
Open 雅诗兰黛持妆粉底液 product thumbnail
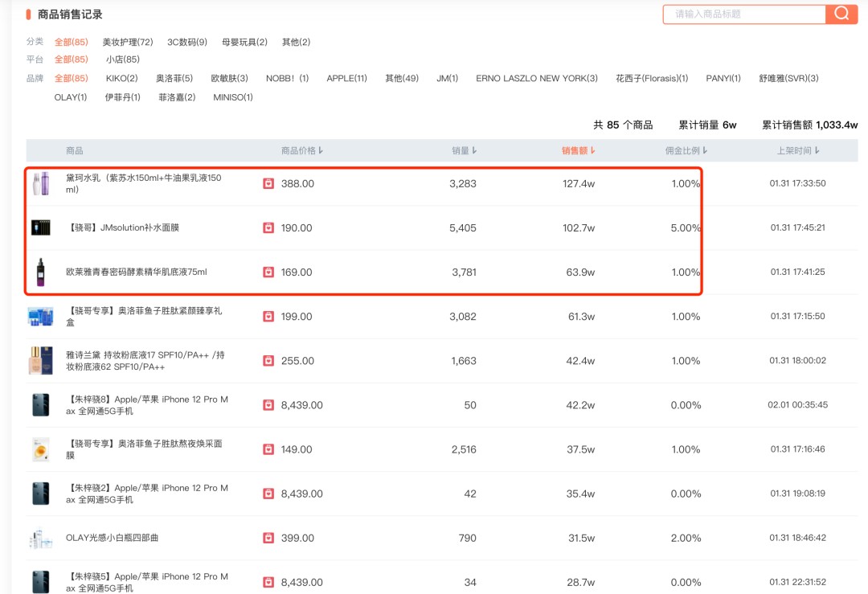(x=41, y=360)
